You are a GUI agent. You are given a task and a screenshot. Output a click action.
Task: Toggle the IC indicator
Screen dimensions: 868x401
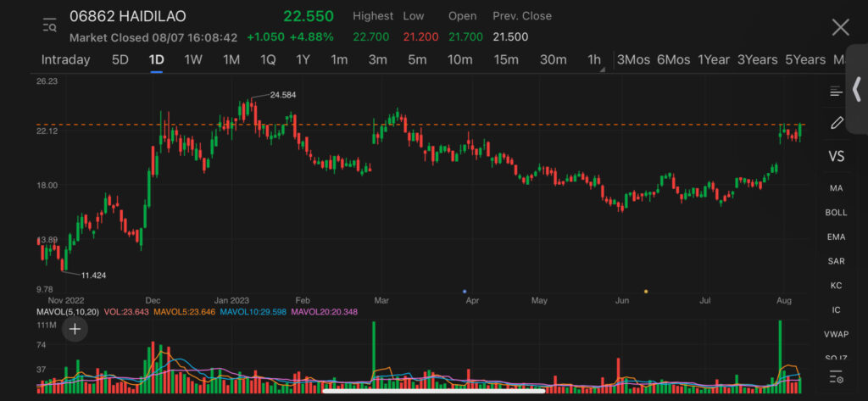click(836, 310)
